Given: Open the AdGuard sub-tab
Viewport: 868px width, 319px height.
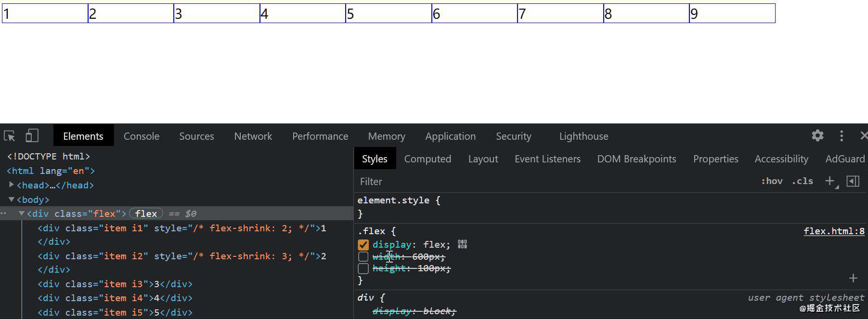Looking at the screenshot, I should point(845,159).
